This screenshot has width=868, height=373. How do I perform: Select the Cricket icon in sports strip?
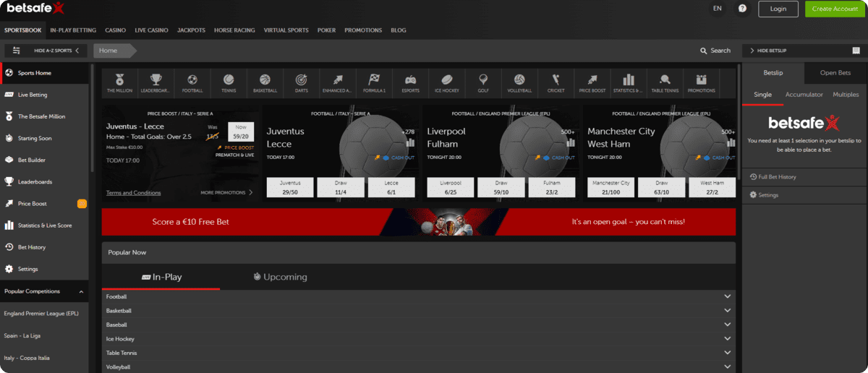tap(556, 80)
